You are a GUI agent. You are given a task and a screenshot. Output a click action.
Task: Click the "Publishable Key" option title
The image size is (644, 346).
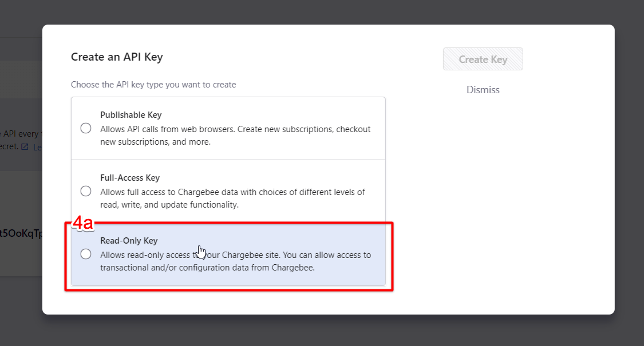tap(131, 115)
